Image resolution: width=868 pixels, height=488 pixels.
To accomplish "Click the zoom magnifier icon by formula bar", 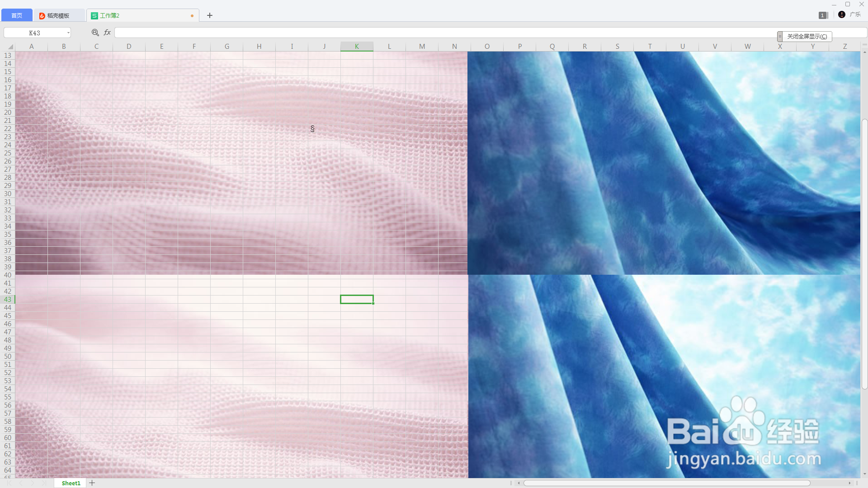I will pos(95,33).
